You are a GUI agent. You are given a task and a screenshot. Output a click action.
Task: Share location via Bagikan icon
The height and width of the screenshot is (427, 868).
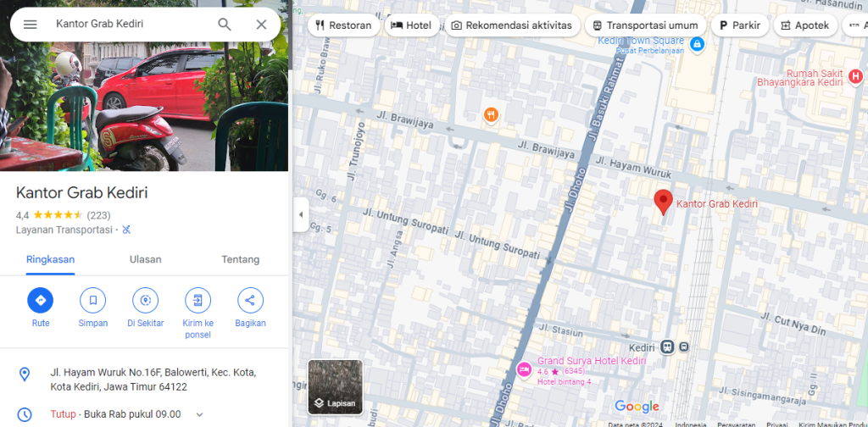coord(250,300)
